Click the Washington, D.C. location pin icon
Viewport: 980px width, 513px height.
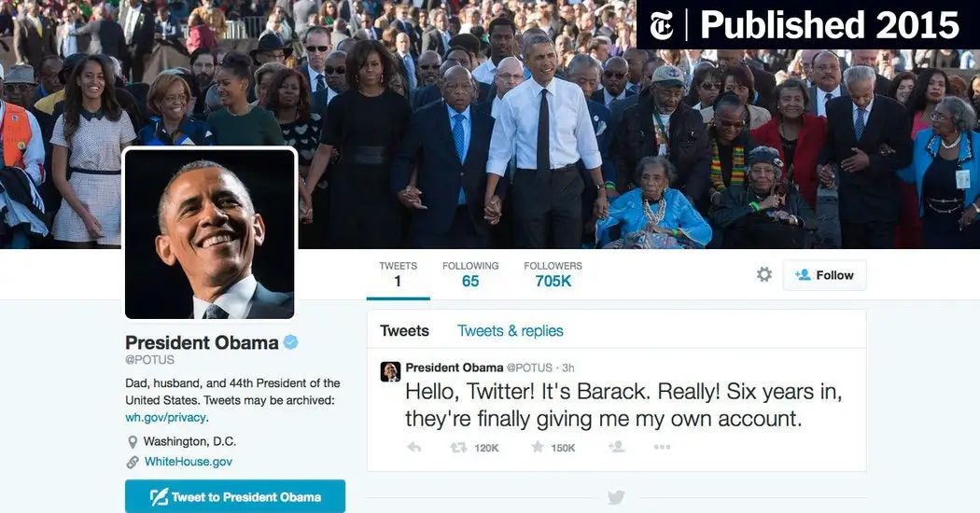133,442
